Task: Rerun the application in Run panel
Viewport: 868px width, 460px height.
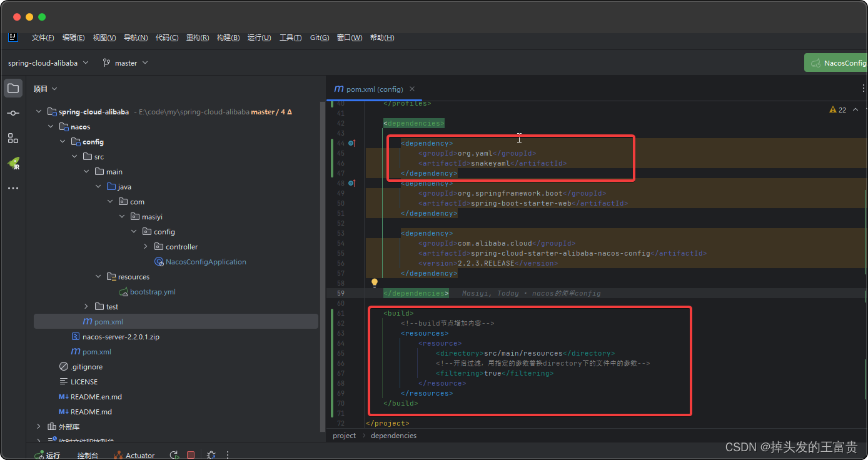Action: pyautogui.click(x=174, y=455)
